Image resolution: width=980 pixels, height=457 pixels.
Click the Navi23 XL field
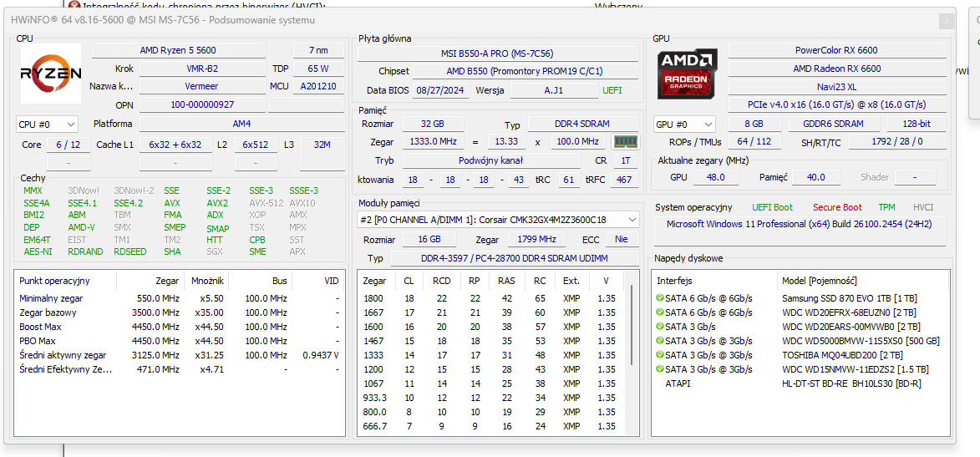coord(837,86)
